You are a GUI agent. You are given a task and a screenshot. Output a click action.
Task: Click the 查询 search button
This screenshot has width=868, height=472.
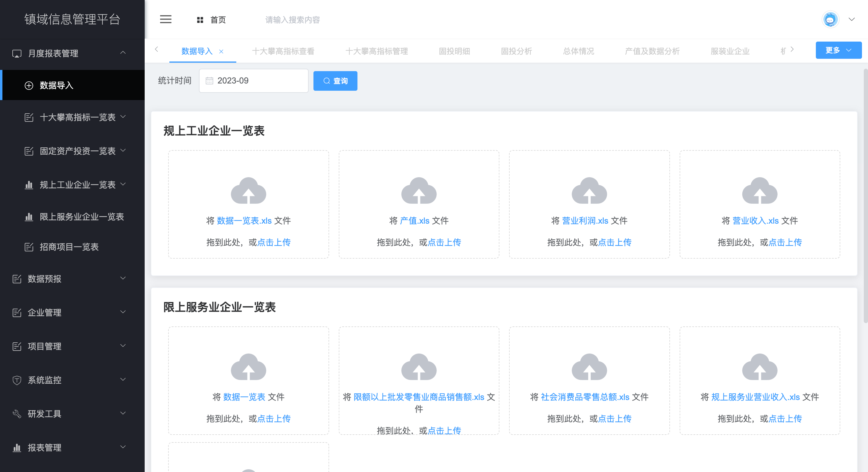(335, 81)
